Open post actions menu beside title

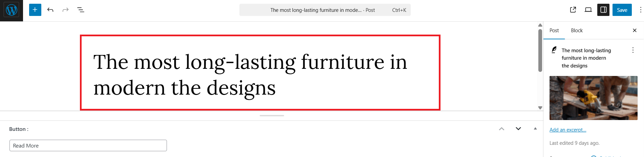click(x=633, y=50)
